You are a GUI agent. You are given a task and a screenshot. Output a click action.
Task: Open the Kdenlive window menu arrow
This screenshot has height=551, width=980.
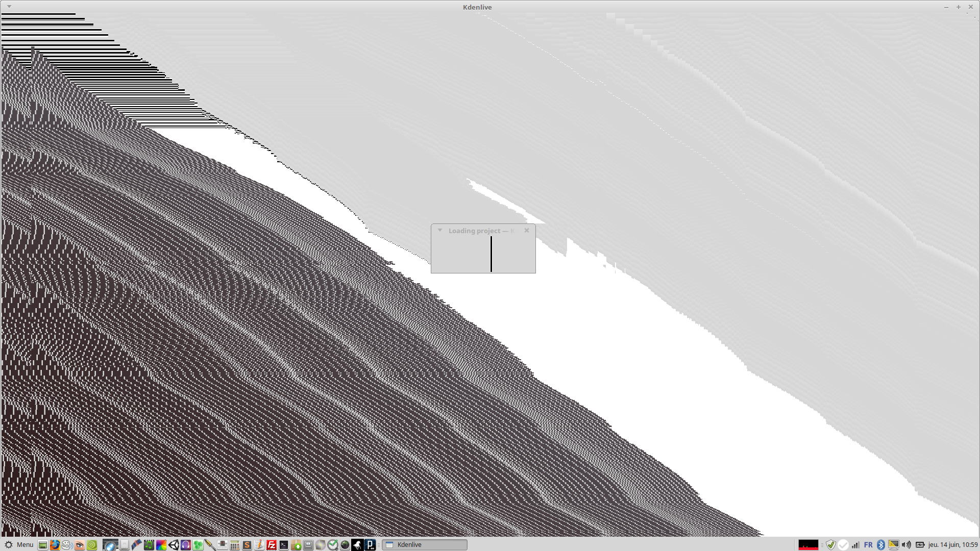click(9, 7)
